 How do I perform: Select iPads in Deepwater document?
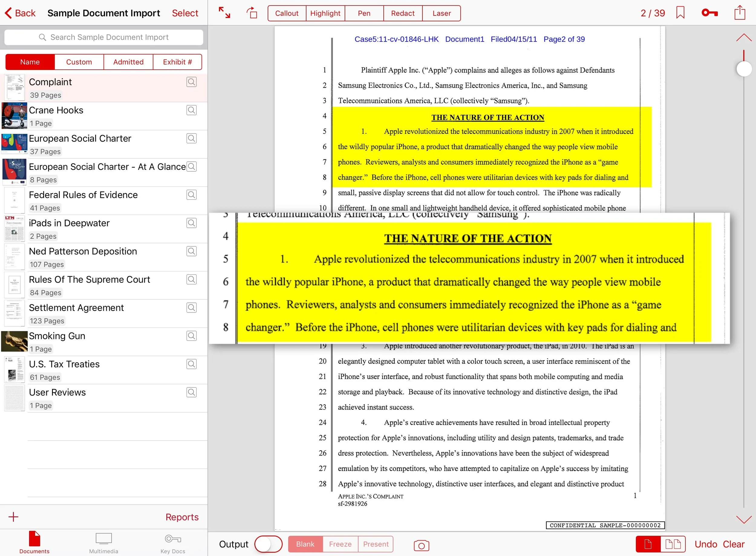(104, 229)
